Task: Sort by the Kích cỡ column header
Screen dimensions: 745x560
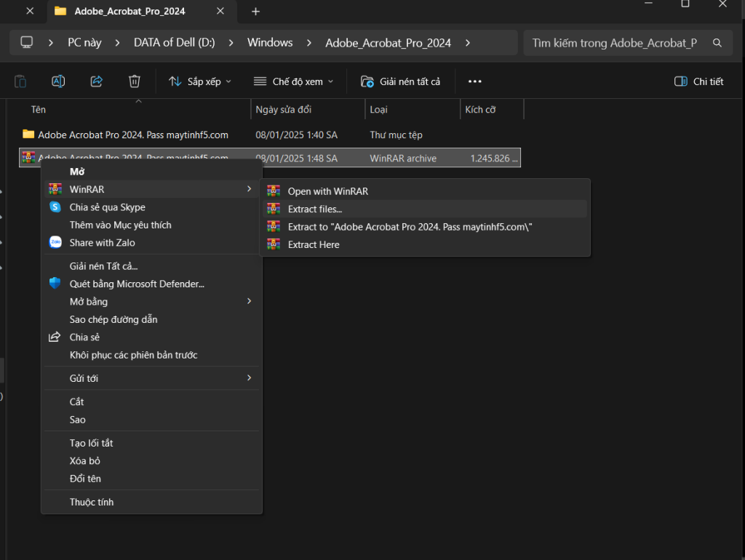Action: point(480,110)
